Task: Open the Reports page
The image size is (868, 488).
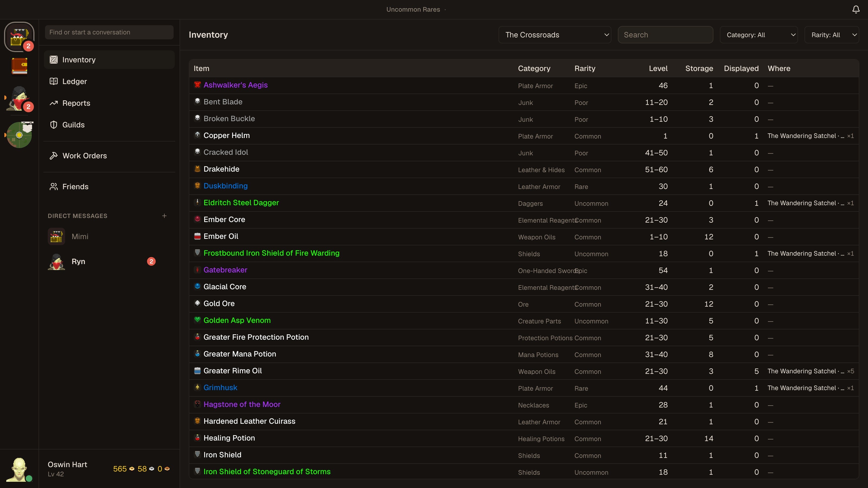Action: [109, 103]
